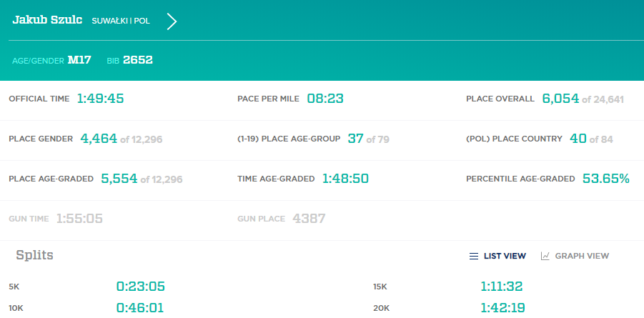
Task: Click the bib number 2652
Action: [138, 60]
